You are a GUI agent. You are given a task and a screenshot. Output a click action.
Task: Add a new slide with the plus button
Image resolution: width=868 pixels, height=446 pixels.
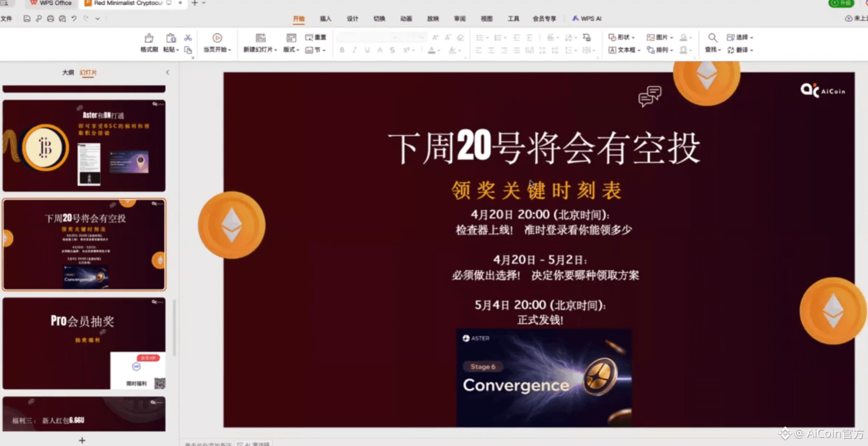tap(82, 440)
